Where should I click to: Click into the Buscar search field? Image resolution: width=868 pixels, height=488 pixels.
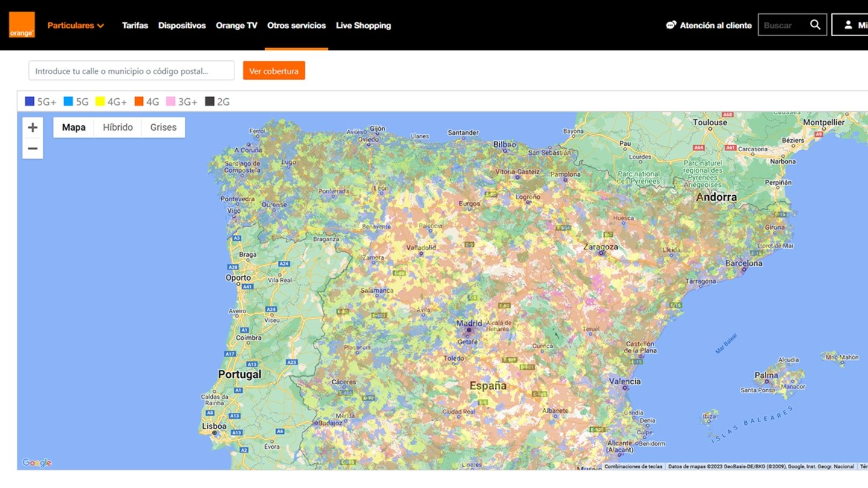784,25
